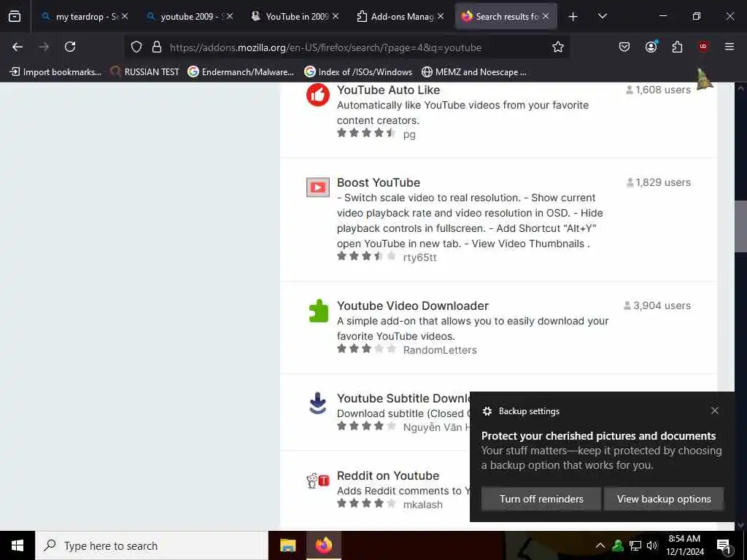Click Boost YouTube star rating
747x560 pixels.
pos(366,256)
